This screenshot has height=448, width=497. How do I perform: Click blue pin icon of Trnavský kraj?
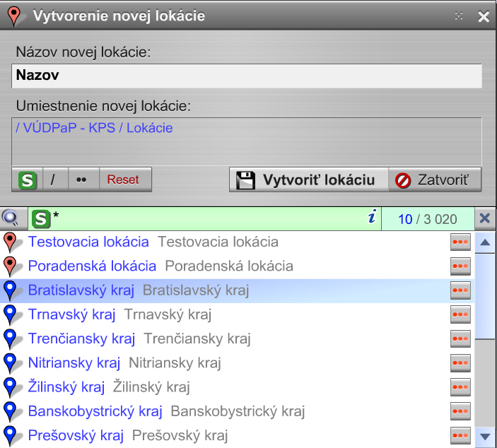11,314
